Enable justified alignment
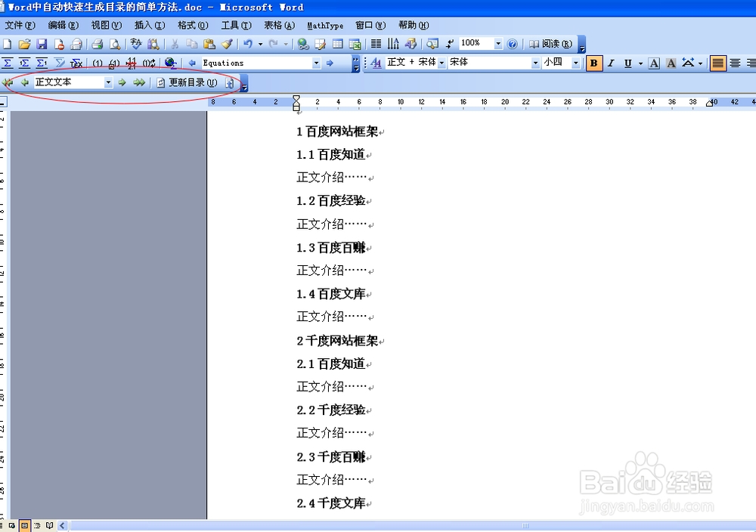Screen dimensions: 756x532 [x=718, y=63]
